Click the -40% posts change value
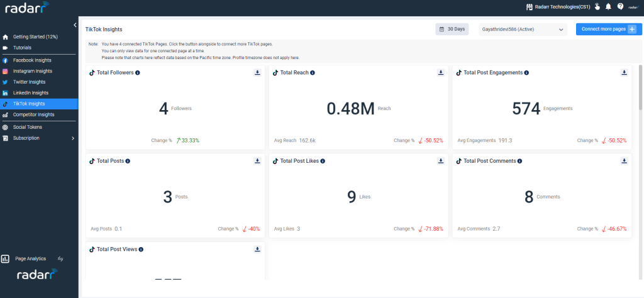Image resolution: width=644 pixels, height=298 pixels. click(x=254, y=229)
